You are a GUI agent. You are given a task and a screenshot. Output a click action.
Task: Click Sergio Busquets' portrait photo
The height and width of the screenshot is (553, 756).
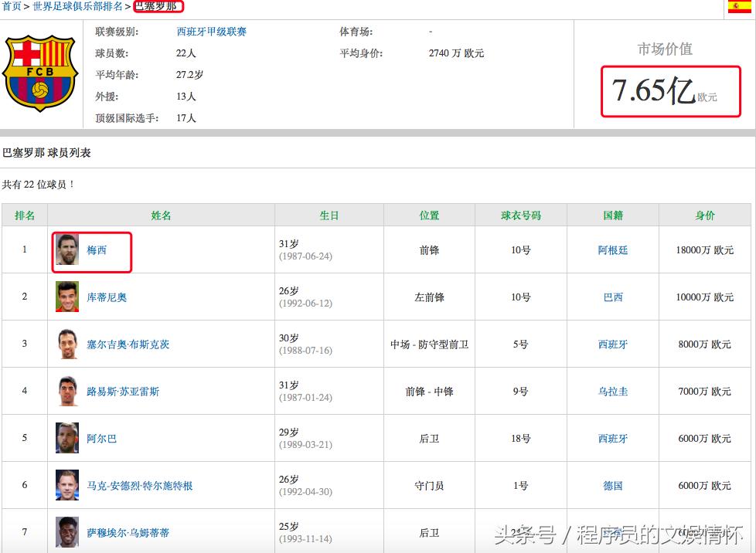pyautogui.click(x=68, y=343)
